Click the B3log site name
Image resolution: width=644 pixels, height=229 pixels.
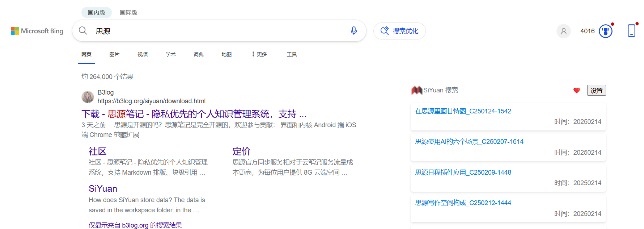point(106,92)
